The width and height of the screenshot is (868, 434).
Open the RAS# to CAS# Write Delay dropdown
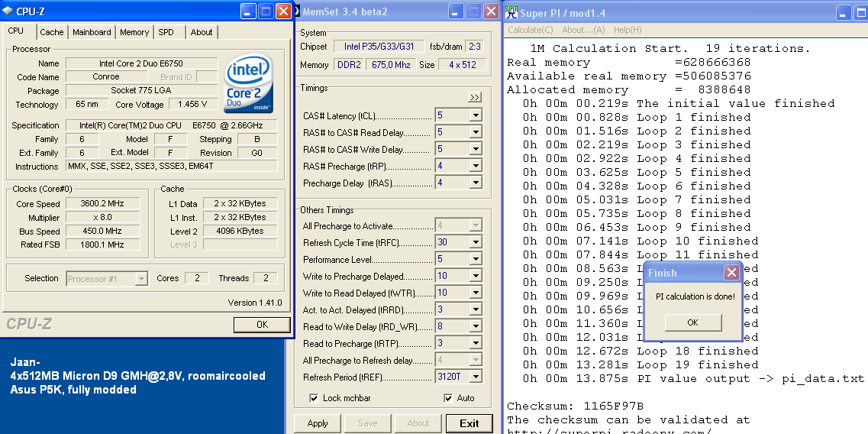pos(476,149)
